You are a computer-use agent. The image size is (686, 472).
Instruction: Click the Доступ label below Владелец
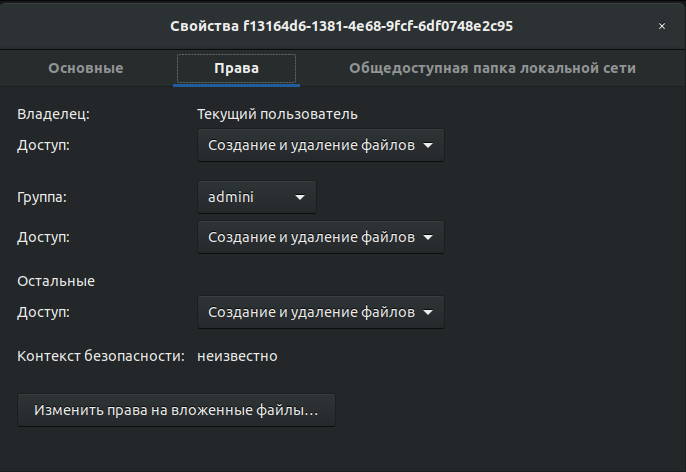tap(44, 145)
